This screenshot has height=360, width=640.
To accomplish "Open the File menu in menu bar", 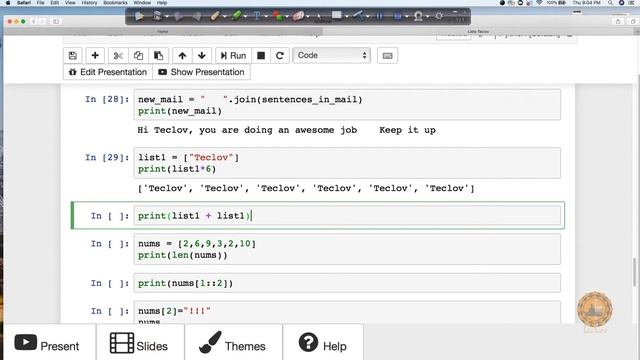I will (40, 3).
